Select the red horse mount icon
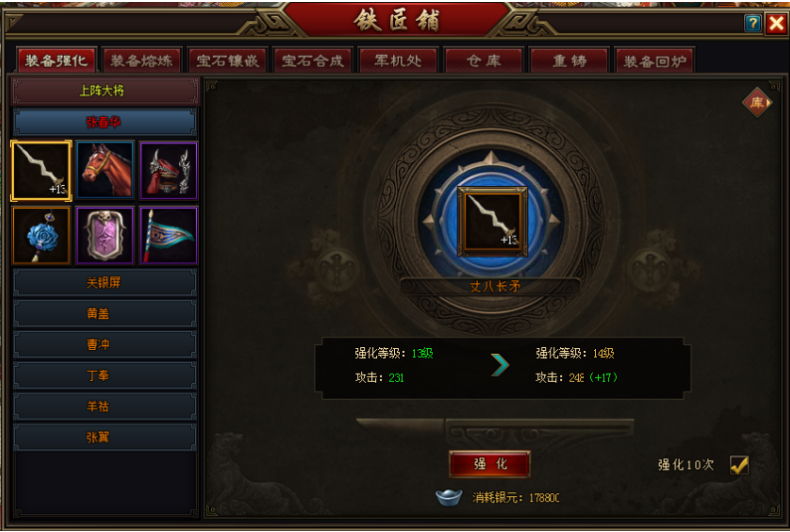The width and height of the screenshot is (790, 532). coord(104,170)
